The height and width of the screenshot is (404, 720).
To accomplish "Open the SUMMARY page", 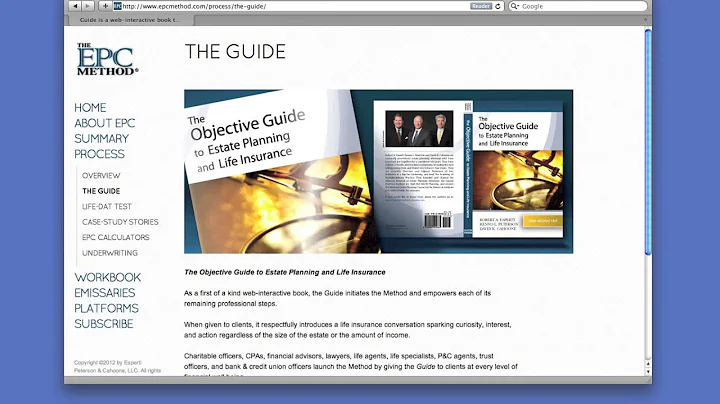I will 101,139.
